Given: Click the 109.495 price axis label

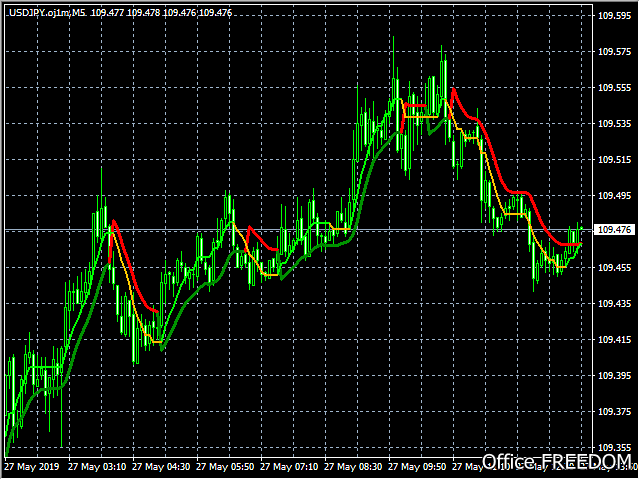Looking at the screenshot, I should (x=614, y=196).
